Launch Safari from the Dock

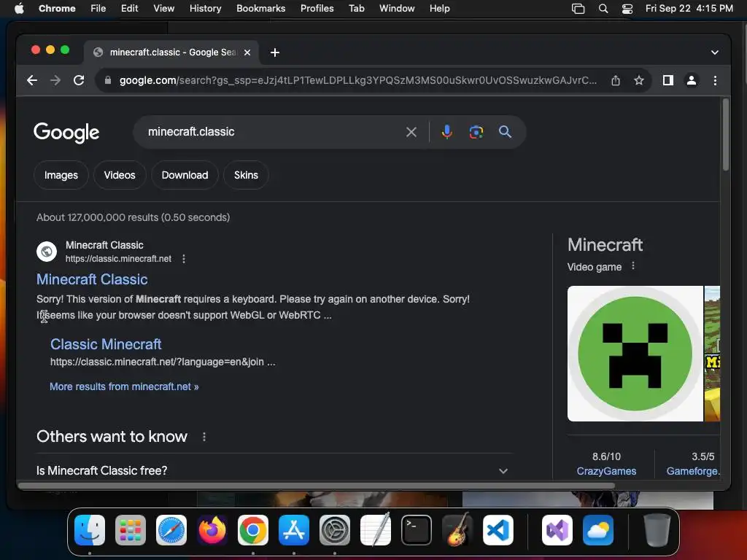click(x=171, y=530)
